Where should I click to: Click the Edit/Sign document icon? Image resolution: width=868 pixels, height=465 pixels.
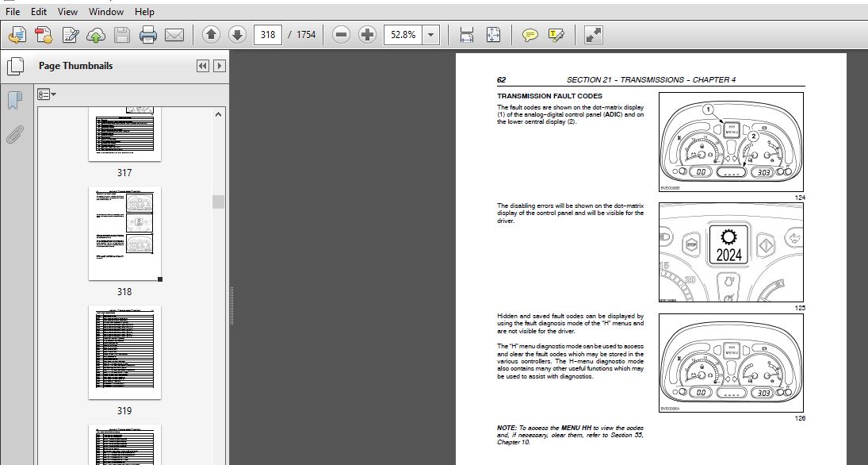click(71, 35)
